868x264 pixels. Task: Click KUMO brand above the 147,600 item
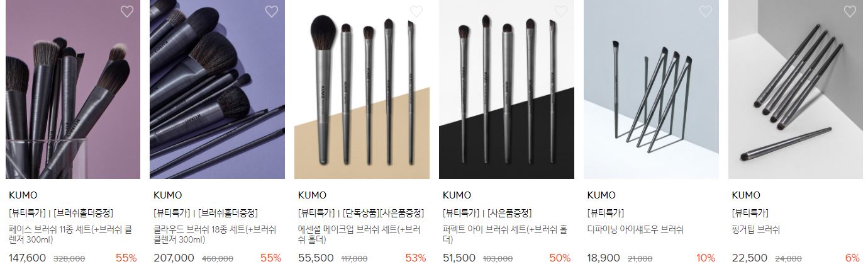pos(23,195)
